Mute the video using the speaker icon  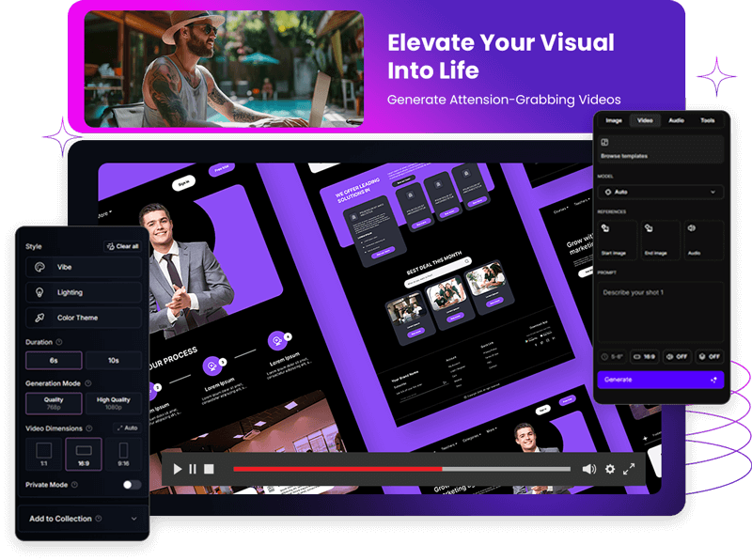click(x=588, y=469)
